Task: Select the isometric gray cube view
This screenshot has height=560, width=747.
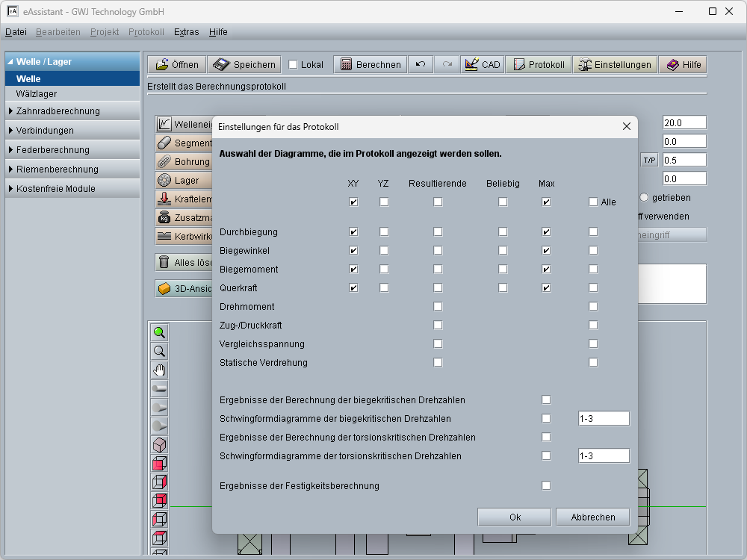Action: 159,445
